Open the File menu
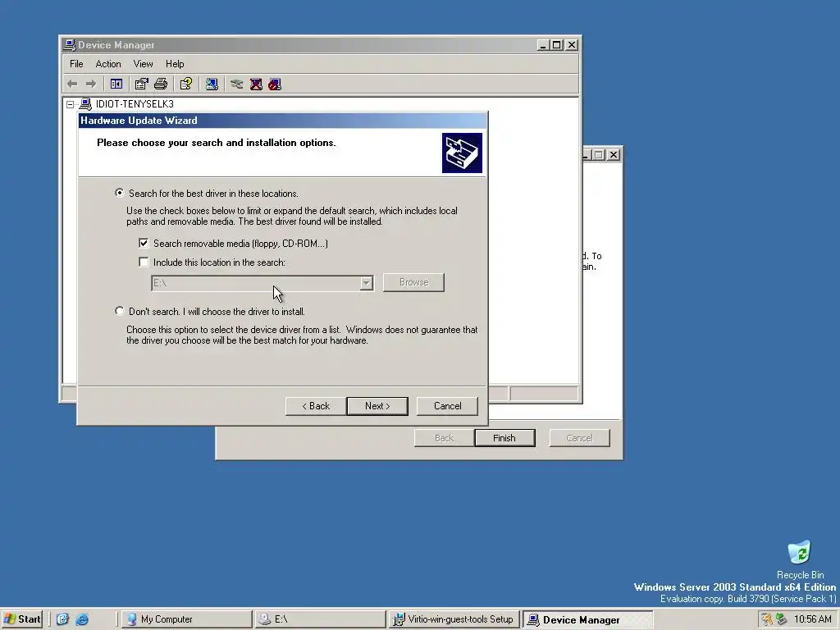 pyautogui.click(x=76, y=64)
